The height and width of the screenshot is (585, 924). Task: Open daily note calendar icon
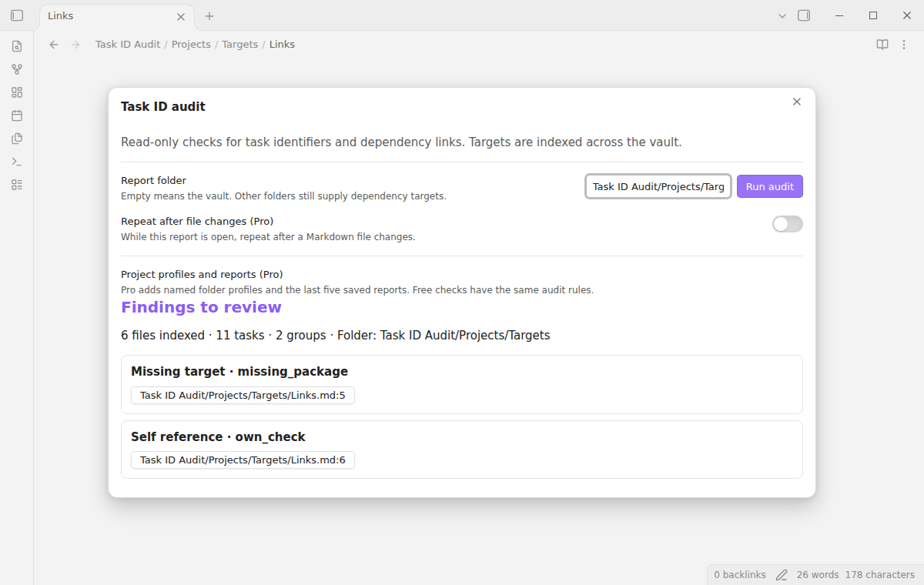tap(17, 115)
